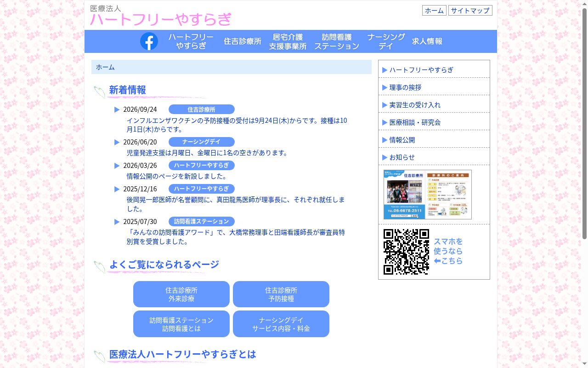Open お知らせ sidebar link
This screenshot has width=588, height=368.
coord(434,157)
